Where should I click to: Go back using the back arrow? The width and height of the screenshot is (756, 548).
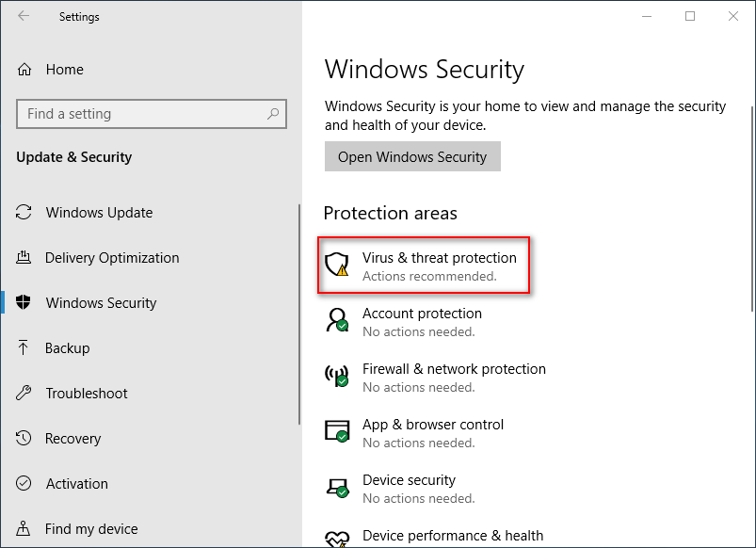click(24, 16)
